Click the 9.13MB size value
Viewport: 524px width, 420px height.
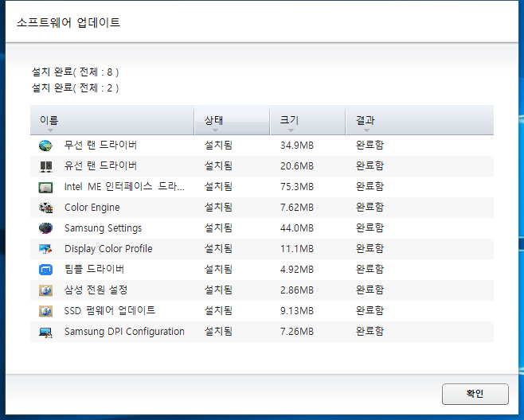(x=297, y=311)
